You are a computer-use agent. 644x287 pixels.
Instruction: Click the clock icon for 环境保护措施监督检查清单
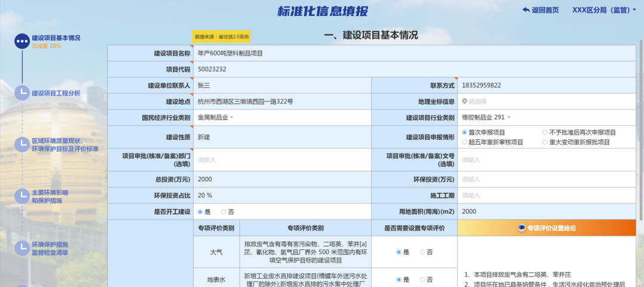[x=22, y=248]
